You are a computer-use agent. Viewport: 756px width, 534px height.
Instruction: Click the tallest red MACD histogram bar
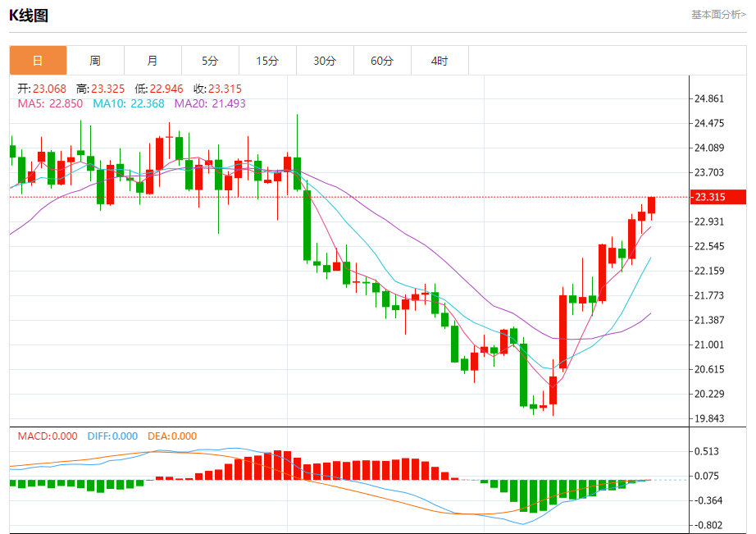coord(277,465)
